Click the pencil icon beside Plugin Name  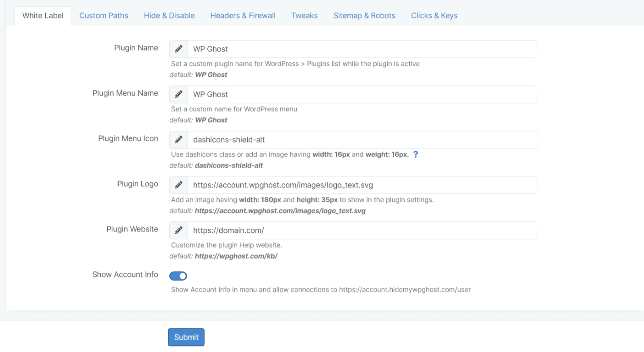[x=179, y=49]
